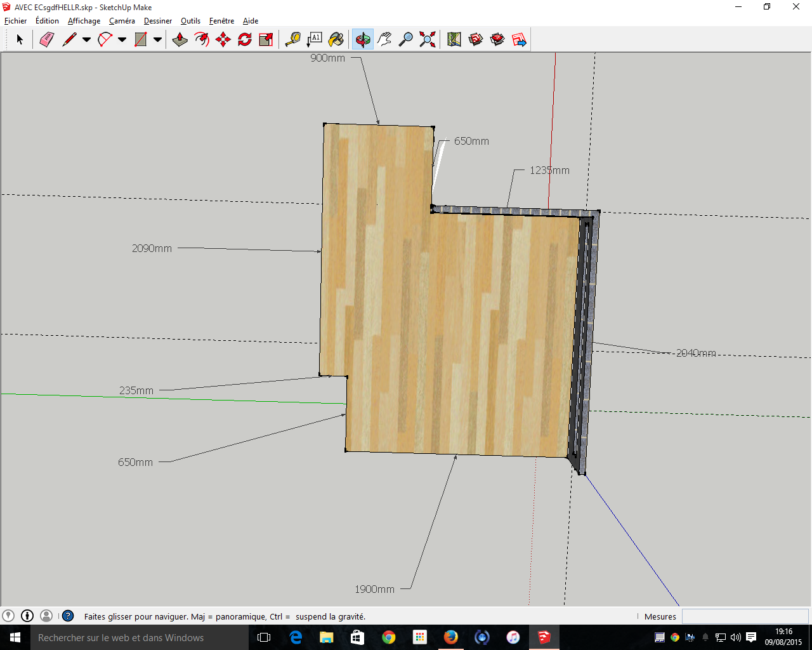Click the 2090mm dimension label
This screenshot has height=650, width=812.
[x=152, y=248]
